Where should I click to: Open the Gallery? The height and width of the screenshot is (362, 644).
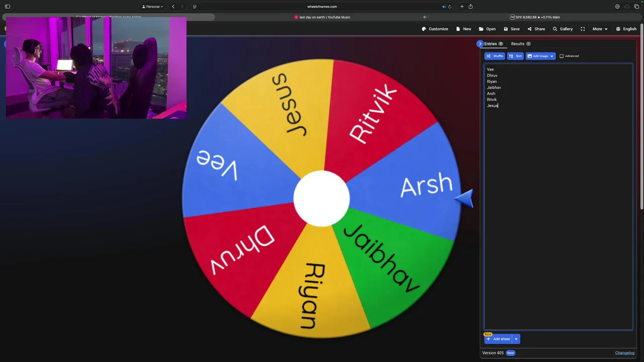click(562, 29)
